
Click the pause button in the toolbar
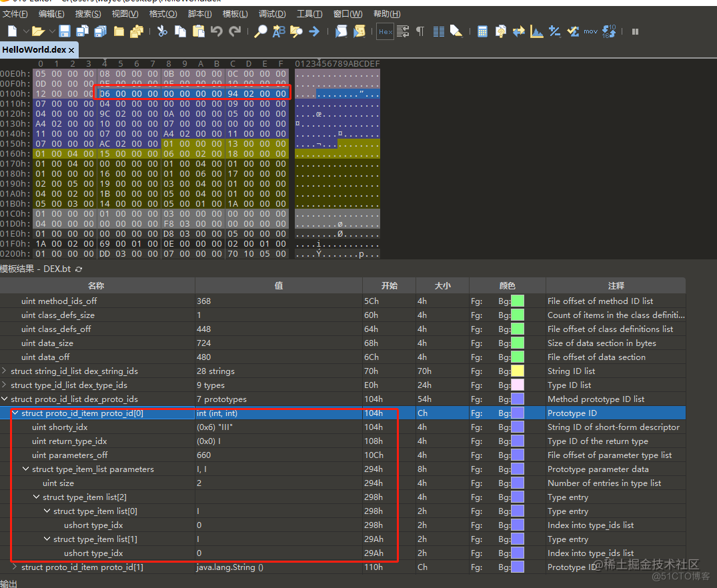(635, 31)
